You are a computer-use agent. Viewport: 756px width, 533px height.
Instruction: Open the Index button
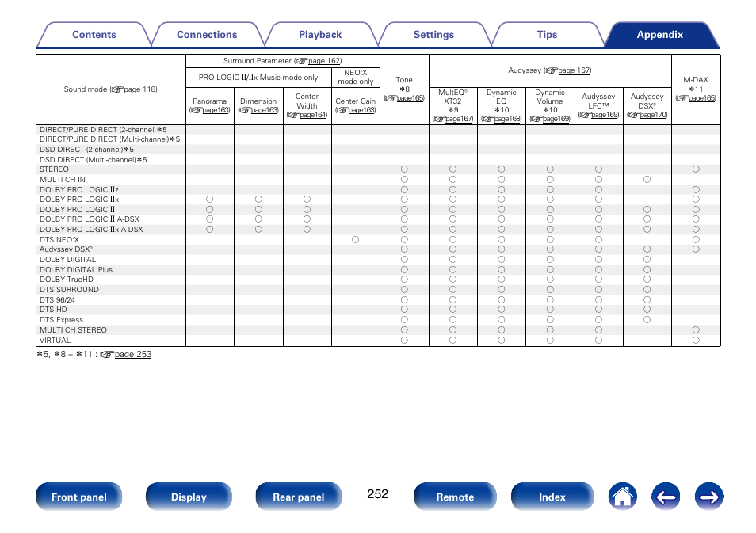pyautogui.click(x=552, y=497)
